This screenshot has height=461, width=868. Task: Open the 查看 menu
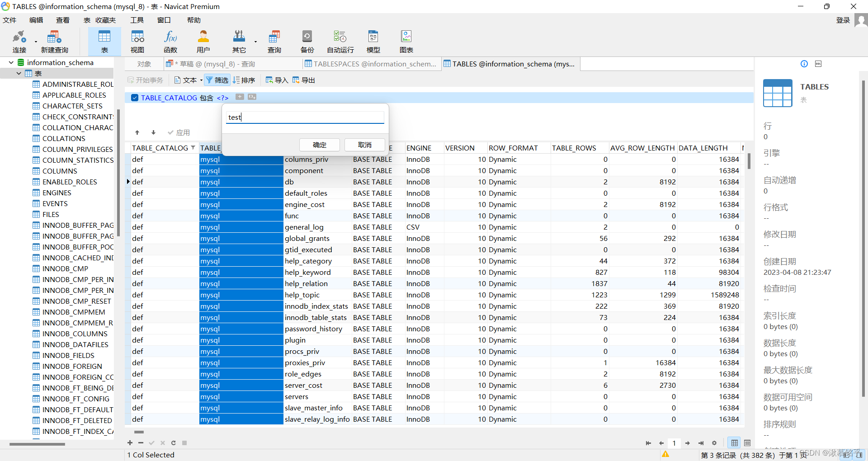coord(63,20)
